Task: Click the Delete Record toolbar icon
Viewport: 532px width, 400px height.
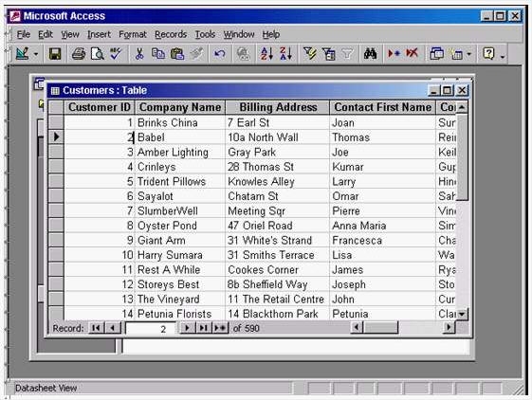Action: (x=413, y=54)
